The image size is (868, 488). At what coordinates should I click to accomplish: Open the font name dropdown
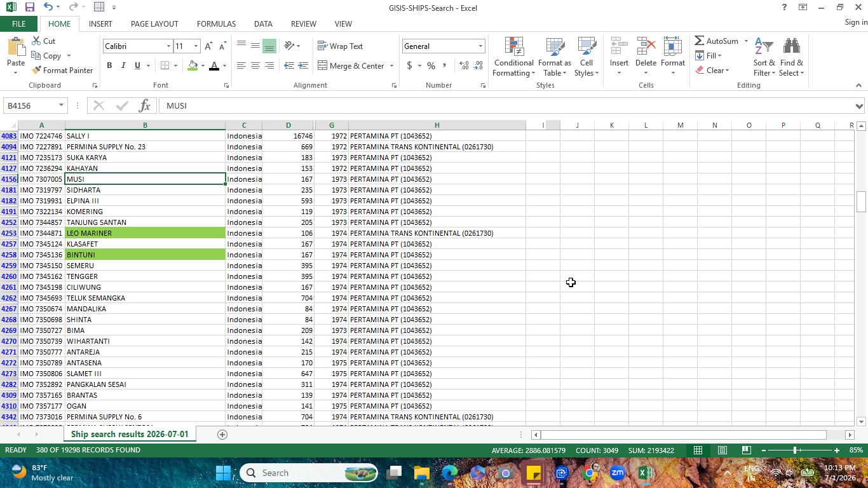[x=168, y=46]
